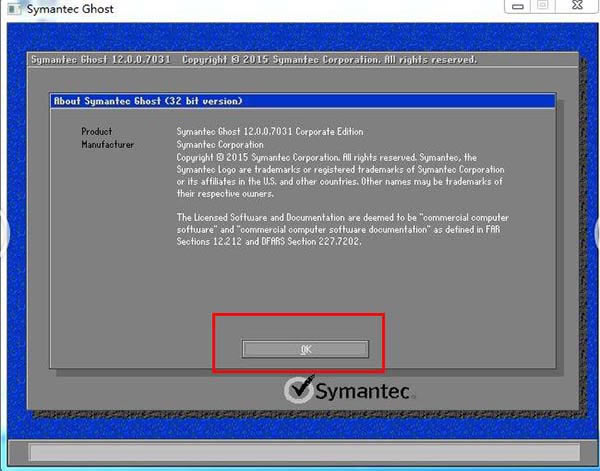Click the left edge previous arrow handle
Viewport: 600px width, 471px height.
click(x=3, y=233)
